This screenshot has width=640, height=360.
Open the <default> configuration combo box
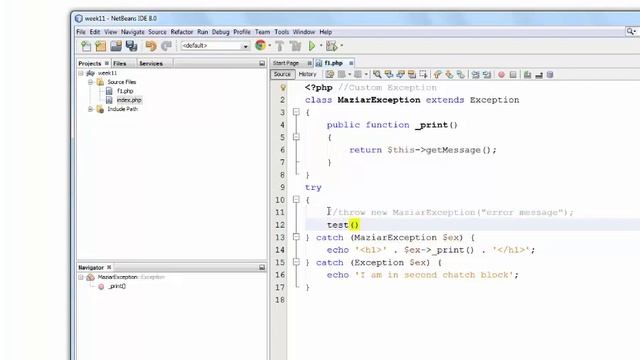point(215,46)
